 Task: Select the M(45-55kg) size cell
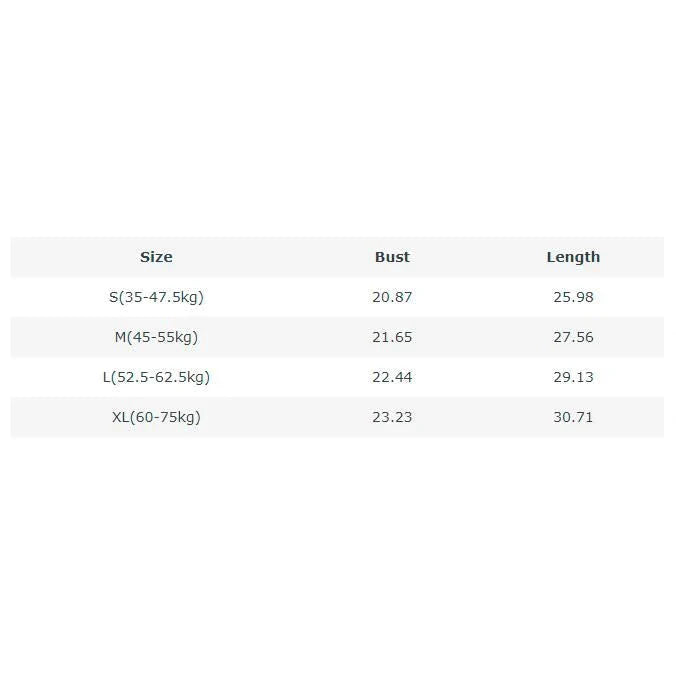coord(156,337)
